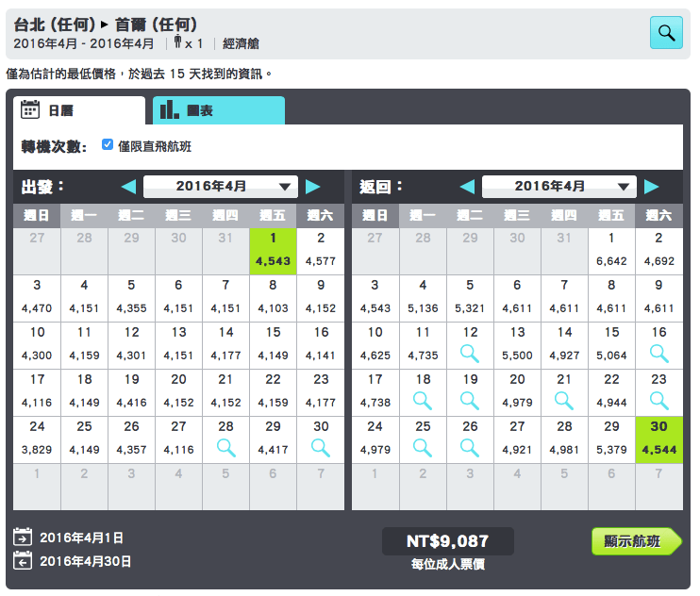The image size is (700, 596).
Task: Switch to the 圖表 chart tab
Action: 218,110
